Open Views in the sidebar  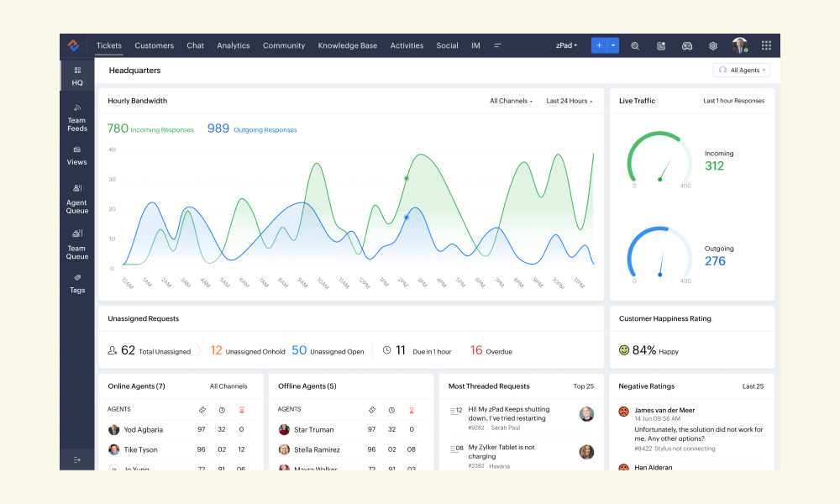pos(77,156)
